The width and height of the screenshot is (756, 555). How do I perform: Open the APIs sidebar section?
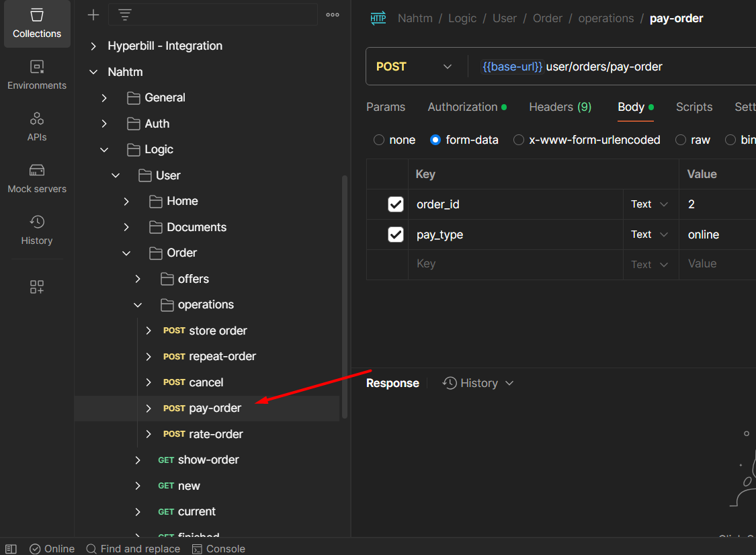[x=37, y=126]
